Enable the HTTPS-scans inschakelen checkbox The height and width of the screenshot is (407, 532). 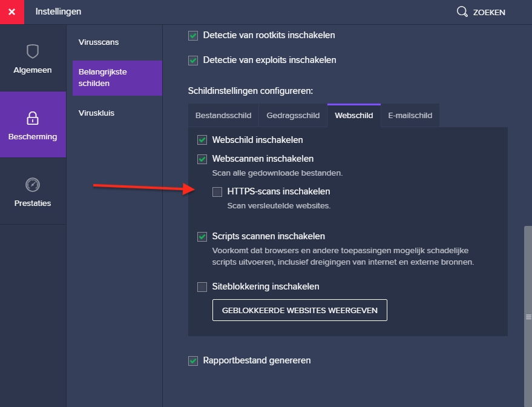click(x=217, y=192)
